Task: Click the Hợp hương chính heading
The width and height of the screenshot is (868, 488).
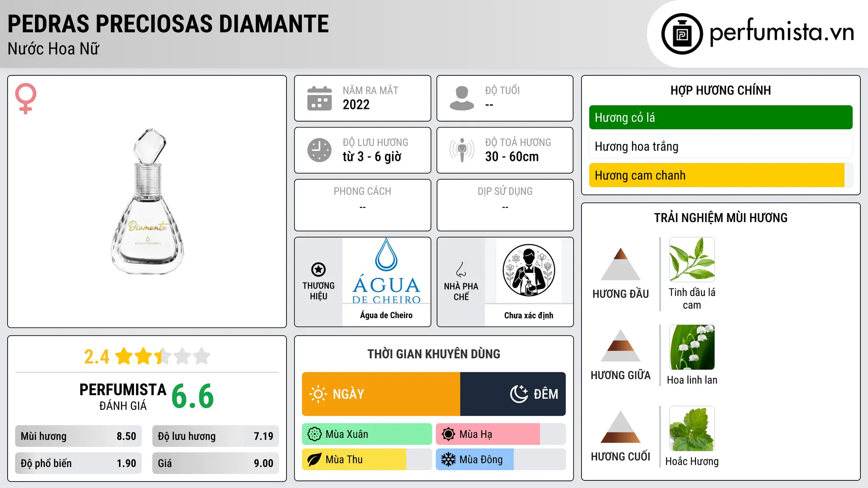Action: (x=721, y=91)
